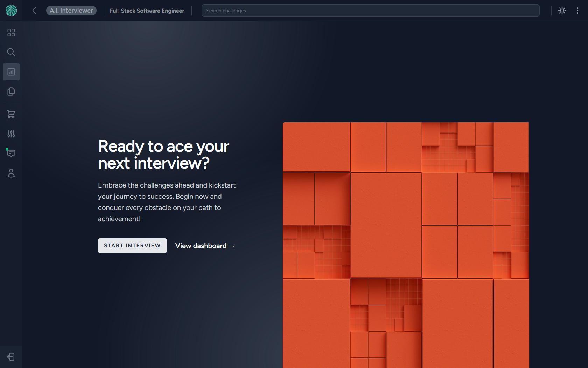Click the A.I. Interviewer badge
The width and height of the screenshot is (588, 368).
point(71,11)
